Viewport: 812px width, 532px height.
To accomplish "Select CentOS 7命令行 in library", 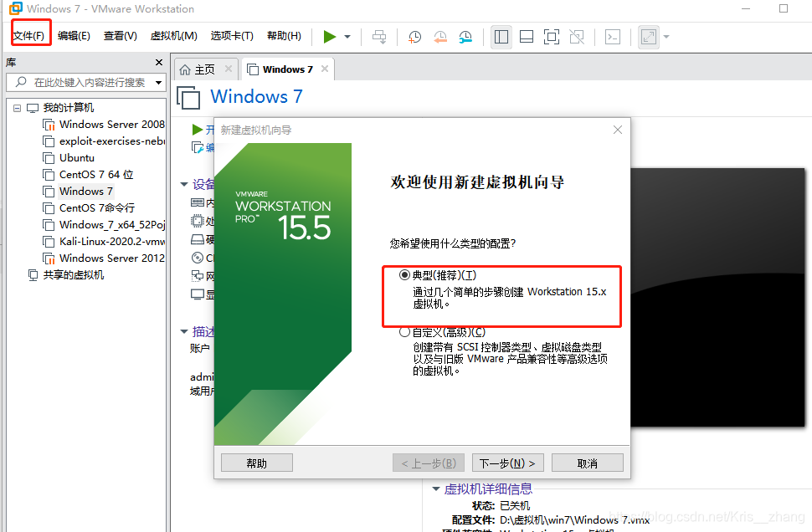I will point(89,207).
